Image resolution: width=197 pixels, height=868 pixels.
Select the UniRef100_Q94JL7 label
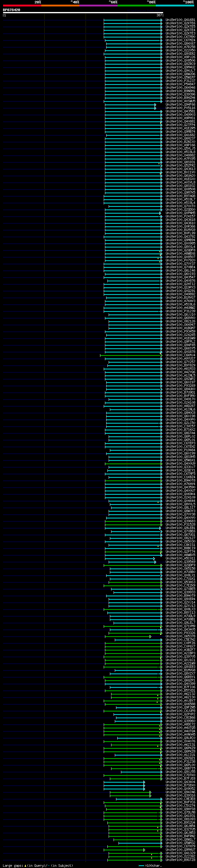(180, 71)
